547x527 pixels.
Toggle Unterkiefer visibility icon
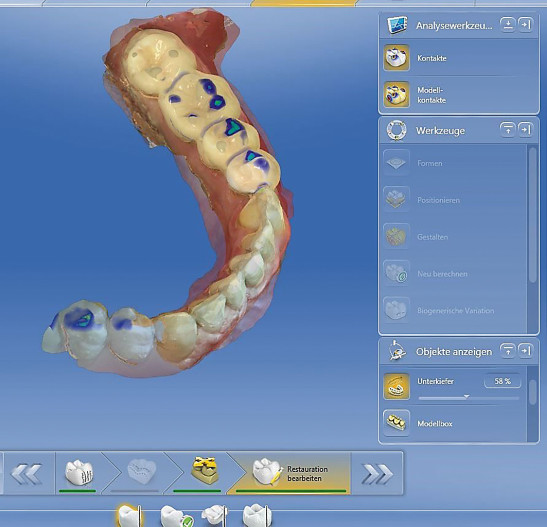point(396,386)
